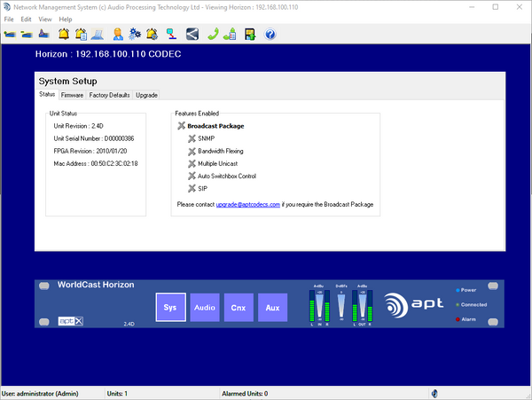Screen dimensions: 532x400
Task: Click the third unit device toolbar icon
Action: pyautogui.click(x=44, y=34)
